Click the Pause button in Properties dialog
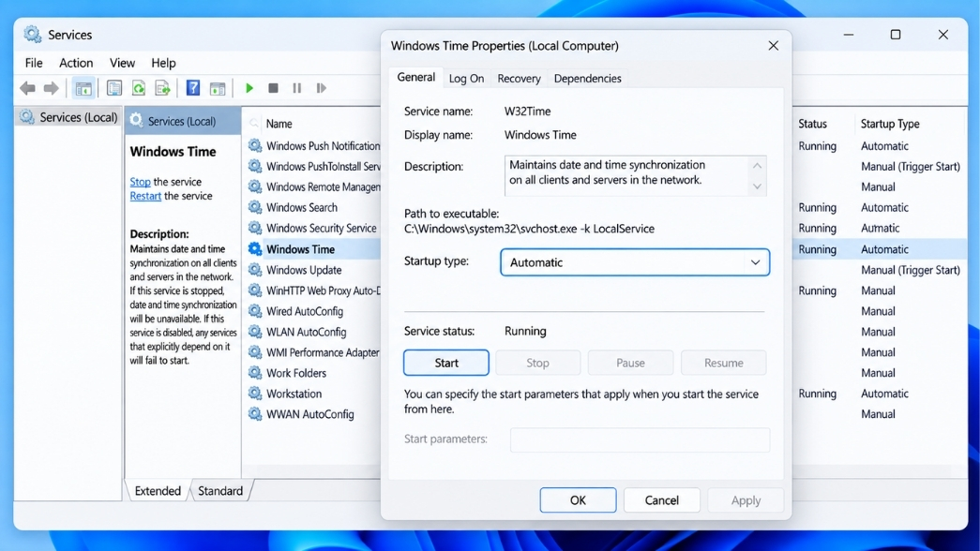980x551 pixels. [630, 363]
